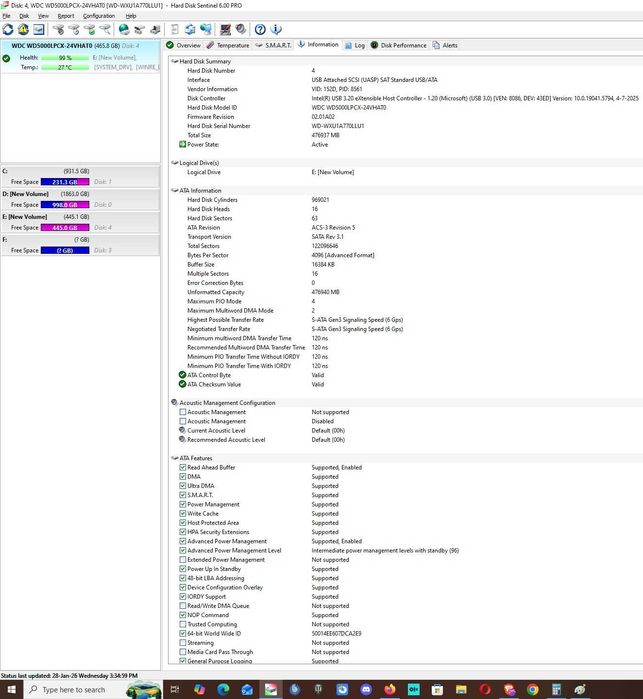This screenshot has height=699, width=643.
Task: Open Firefox from the taskbar
Action: pyautogui.click(x=390, y=690)
